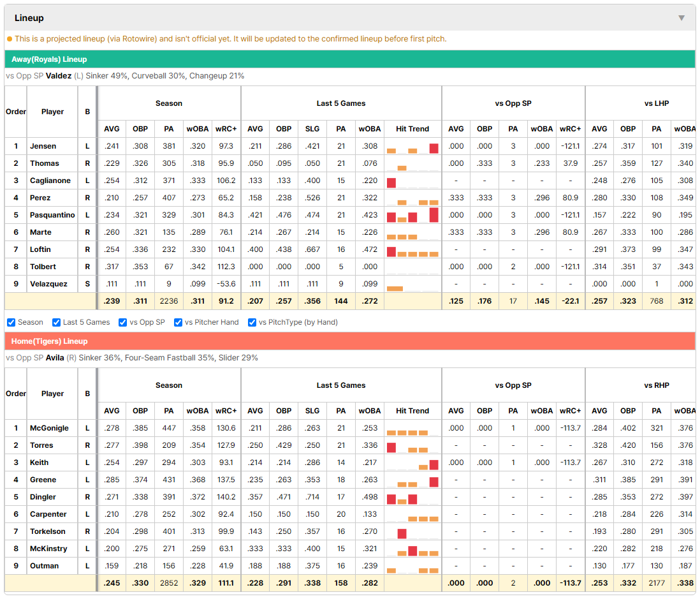
Task: Click Jensen's hit trend chart
Action: pos(412,147)
